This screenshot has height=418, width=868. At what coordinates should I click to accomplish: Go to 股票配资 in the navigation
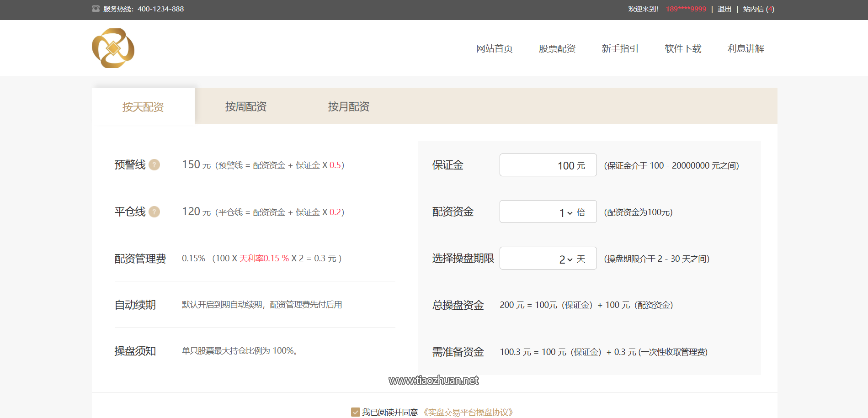pos(557,48)
